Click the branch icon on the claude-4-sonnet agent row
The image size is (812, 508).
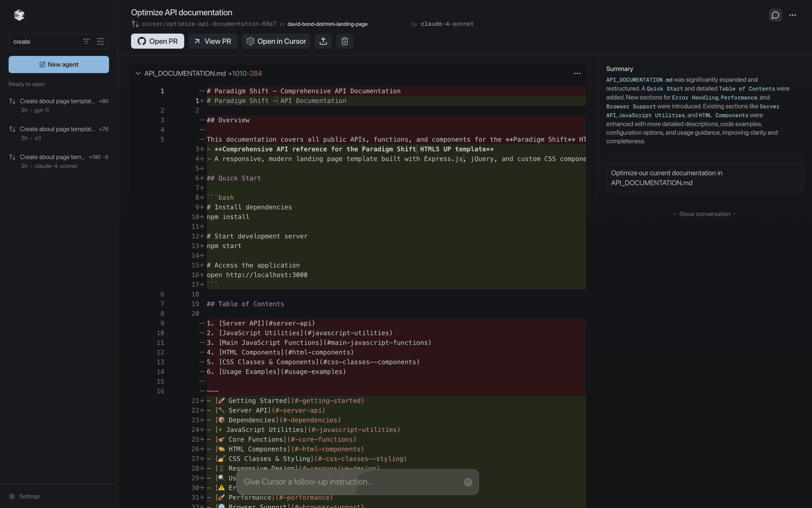pyautogui.click(x=12, y=157)
